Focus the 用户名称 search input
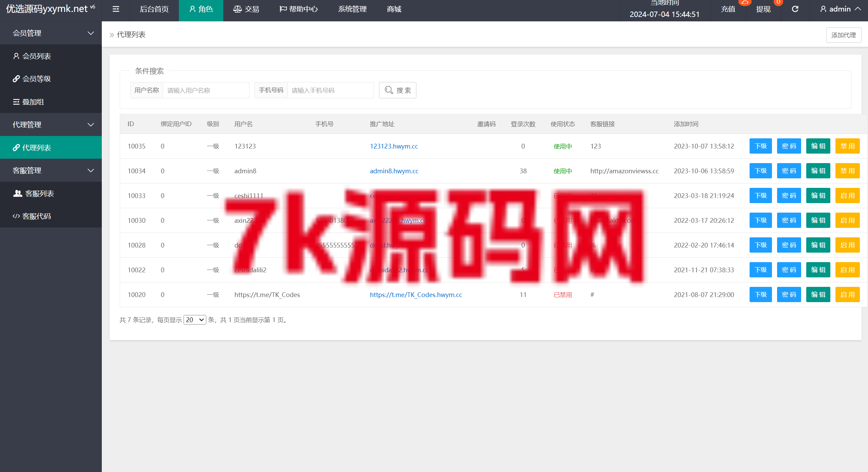The height and width of the screenshot is (472, 868). [206, 90]
